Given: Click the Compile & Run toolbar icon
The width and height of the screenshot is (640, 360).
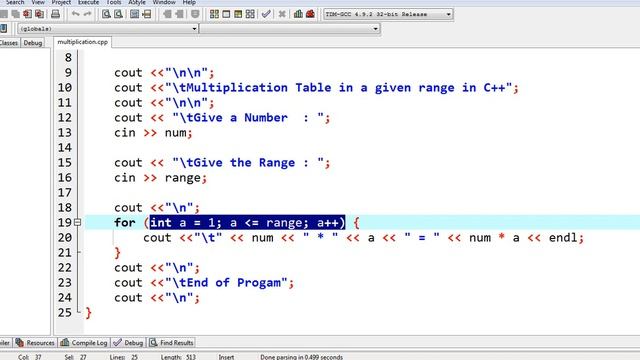Looking at the screenshot, I should pyautogui.click(x=238, y=14).
